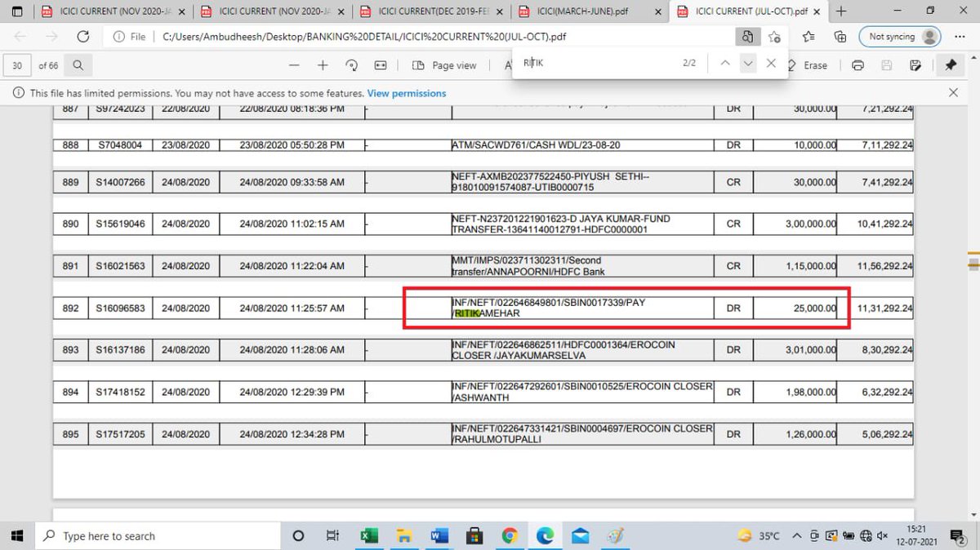Image resolution: width=980 pixels, height=550 pixels.
Task: Add this page to favorites
Action: pyautogui.click(x=775, y=37)
